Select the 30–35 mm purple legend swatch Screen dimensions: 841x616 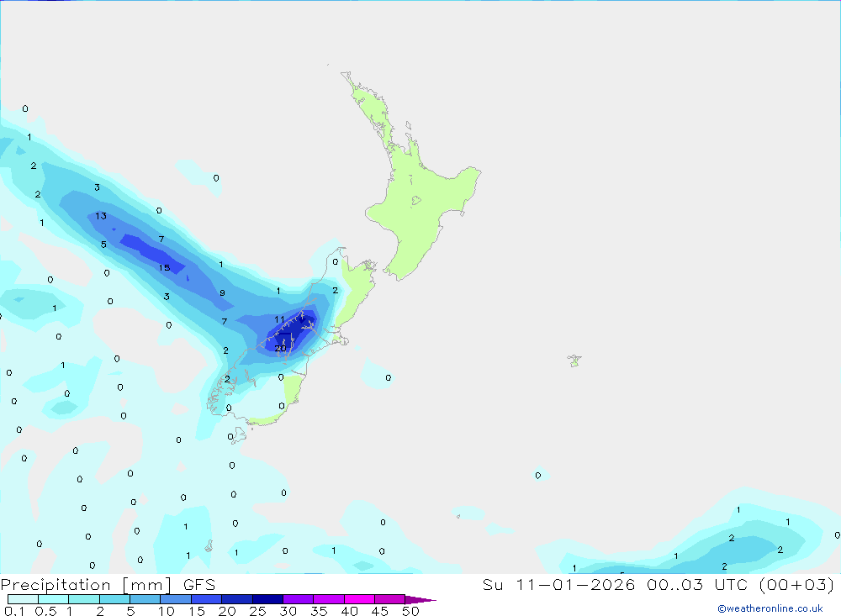pos(299,599)
